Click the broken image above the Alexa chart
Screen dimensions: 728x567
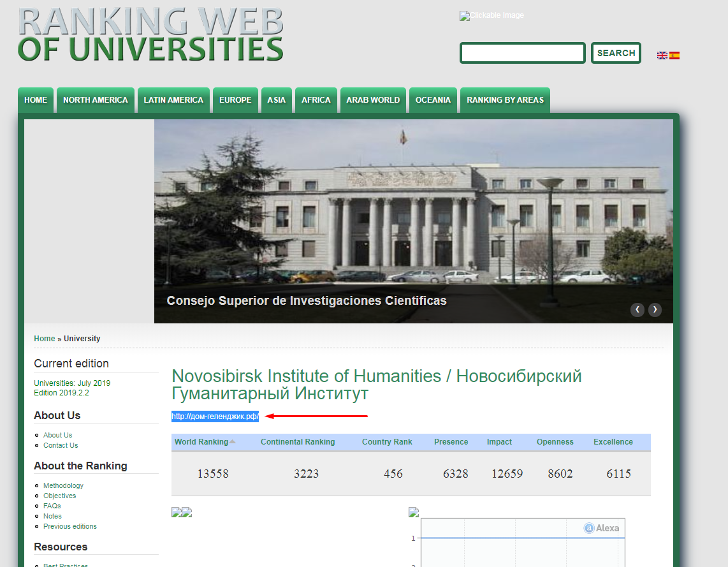[x=414, y=512]
